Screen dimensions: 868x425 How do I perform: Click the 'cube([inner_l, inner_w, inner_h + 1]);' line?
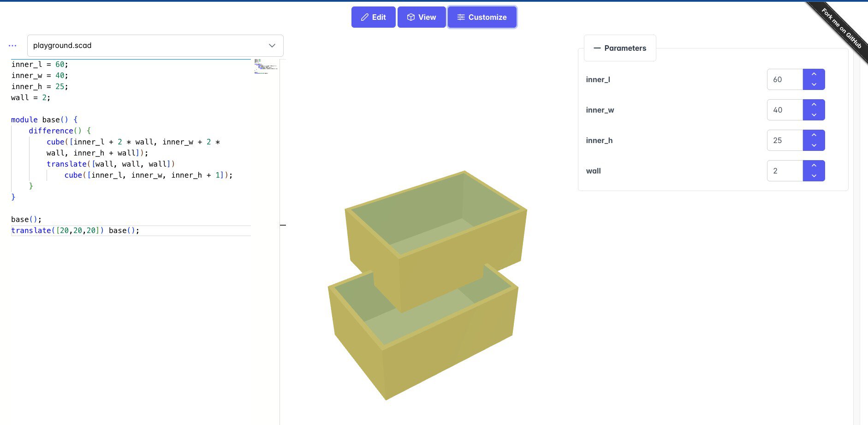click(x=149, y=175)
